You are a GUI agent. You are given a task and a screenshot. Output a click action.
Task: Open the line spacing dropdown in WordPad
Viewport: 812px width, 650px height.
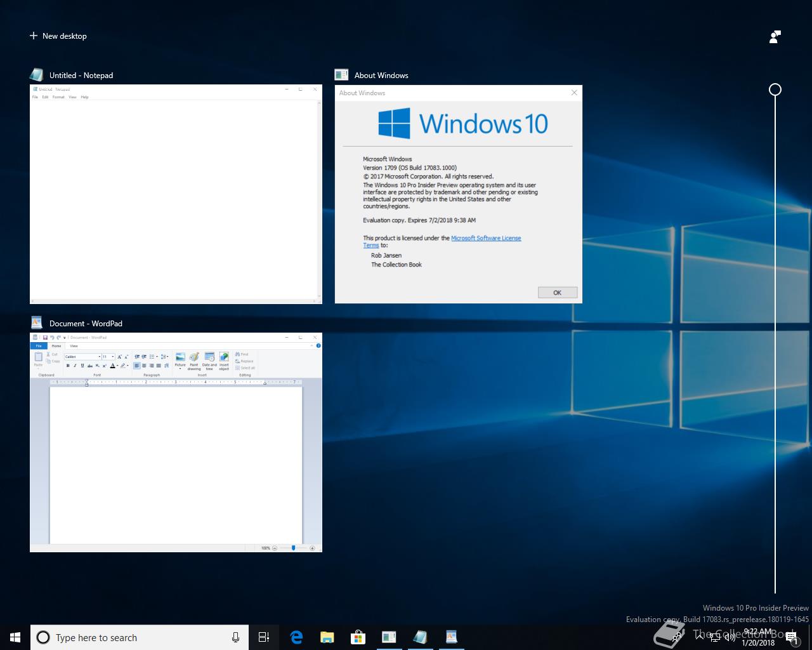(x=167, y=357)
